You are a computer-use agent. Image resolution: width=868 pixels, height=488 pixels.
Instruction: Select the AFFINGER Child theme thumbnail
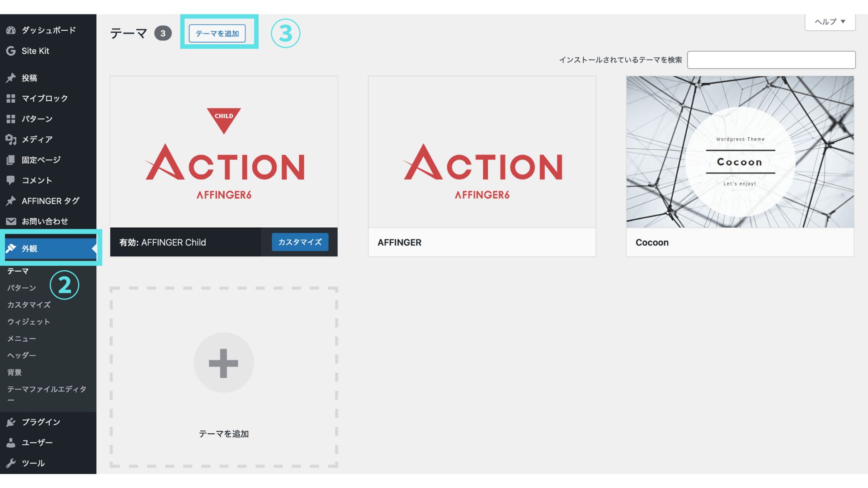coord(224,152)
